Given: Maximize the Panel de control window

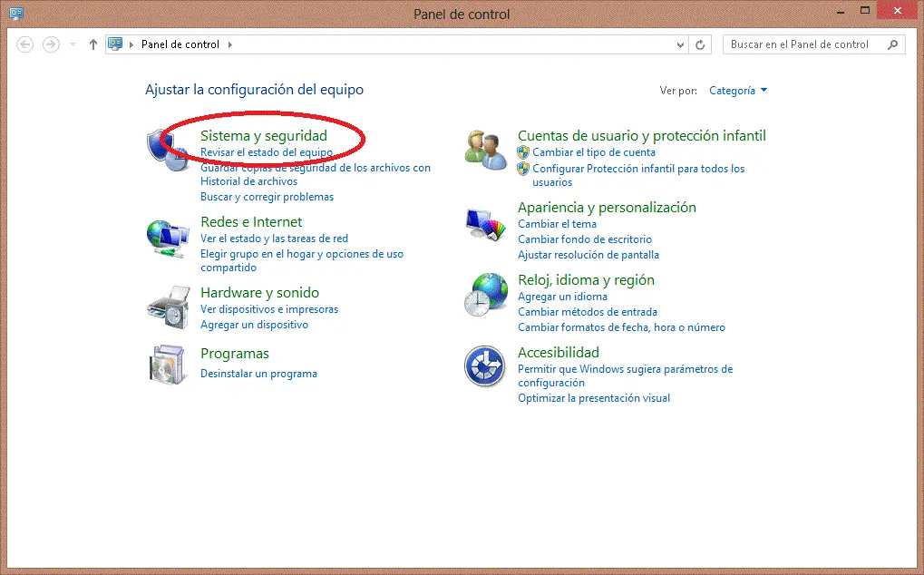Looking at the screenshot, I should coord(865,11).
